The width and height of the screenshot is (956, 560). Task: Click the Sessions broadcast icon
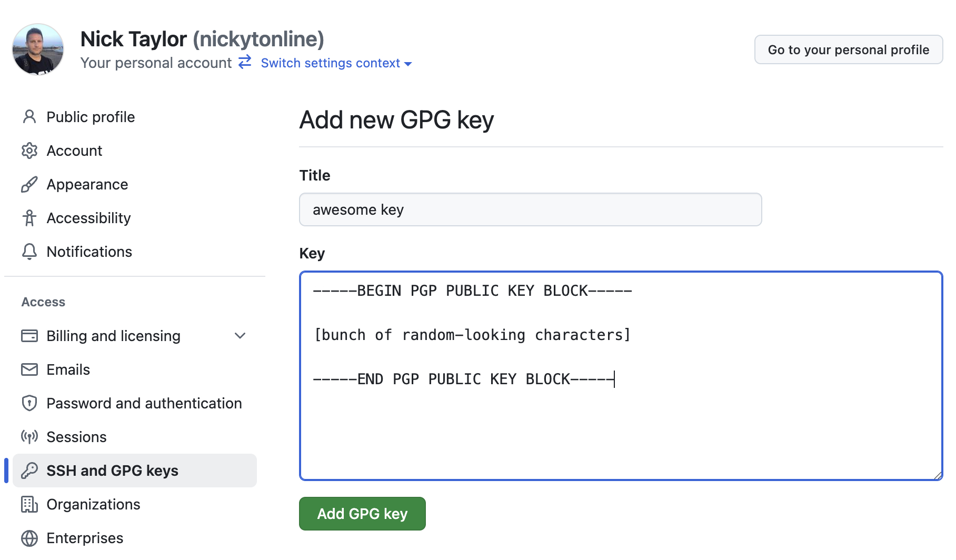[29, 437]
